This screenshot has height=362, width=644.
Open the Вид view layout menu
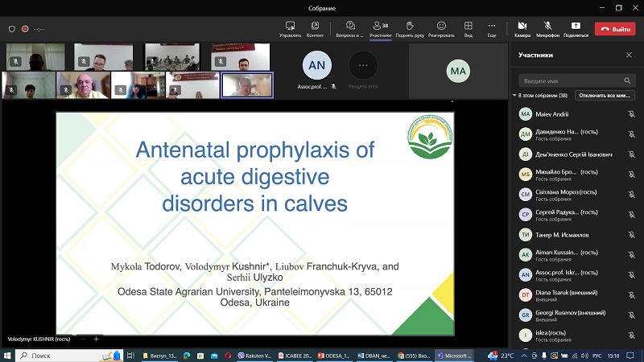pos(468,26)
